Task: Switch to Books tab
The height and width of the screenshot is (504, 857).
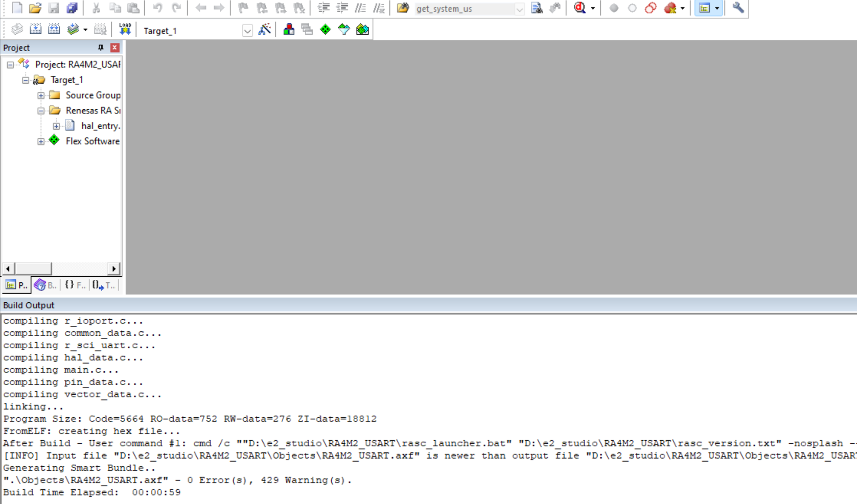Action: [45, 285]
